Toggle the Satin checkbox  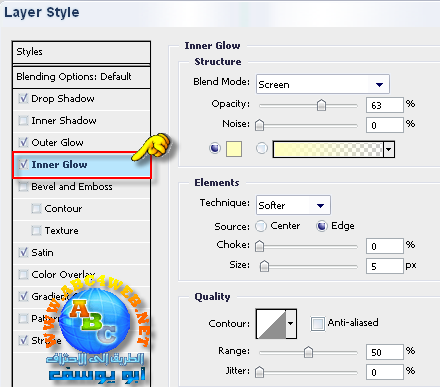[23, 253]
